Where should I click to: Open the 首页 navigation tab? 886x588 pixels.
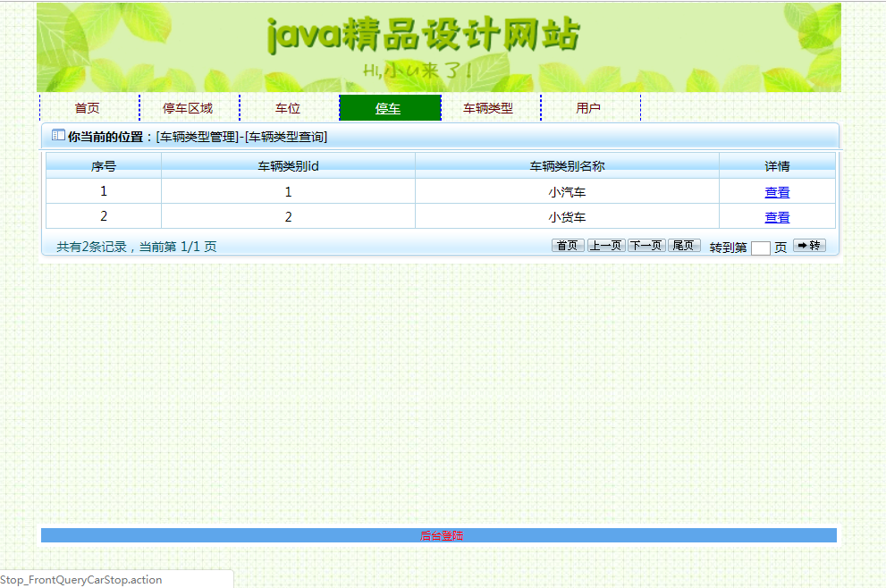[88, 108]
